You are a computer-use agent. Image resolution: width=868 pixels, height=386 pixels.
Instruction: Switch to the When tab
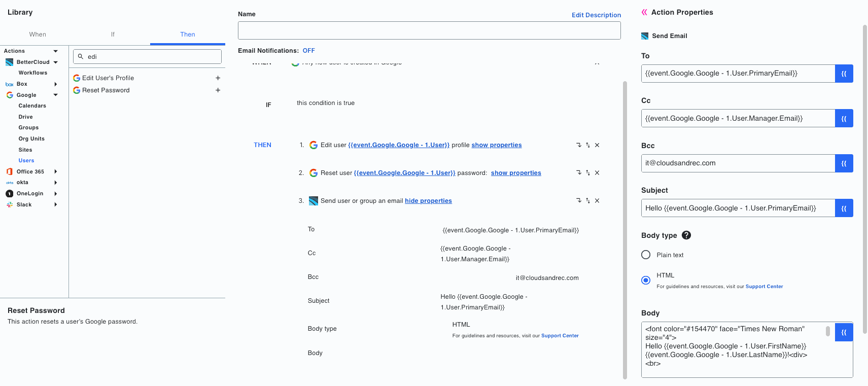[x=38, y=34]
